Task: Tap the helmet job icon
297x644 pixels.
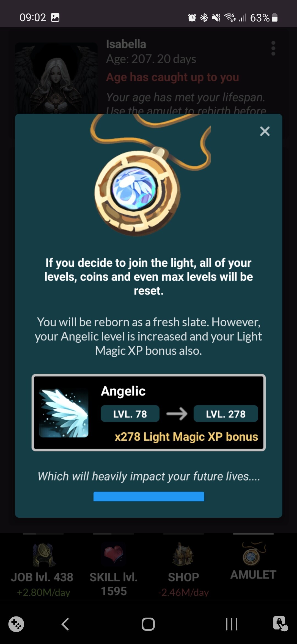Action: pos(44,555)
